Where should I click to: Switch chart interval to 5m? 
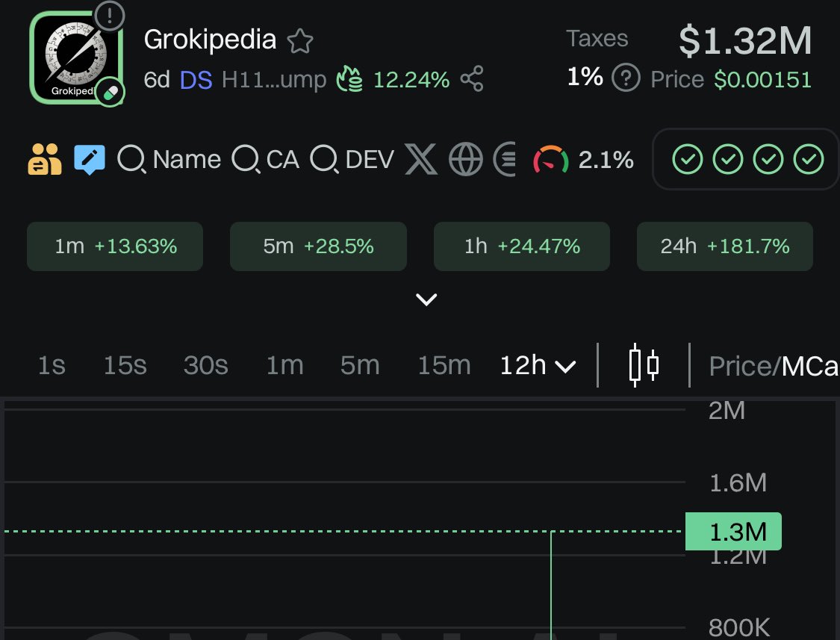360,366
